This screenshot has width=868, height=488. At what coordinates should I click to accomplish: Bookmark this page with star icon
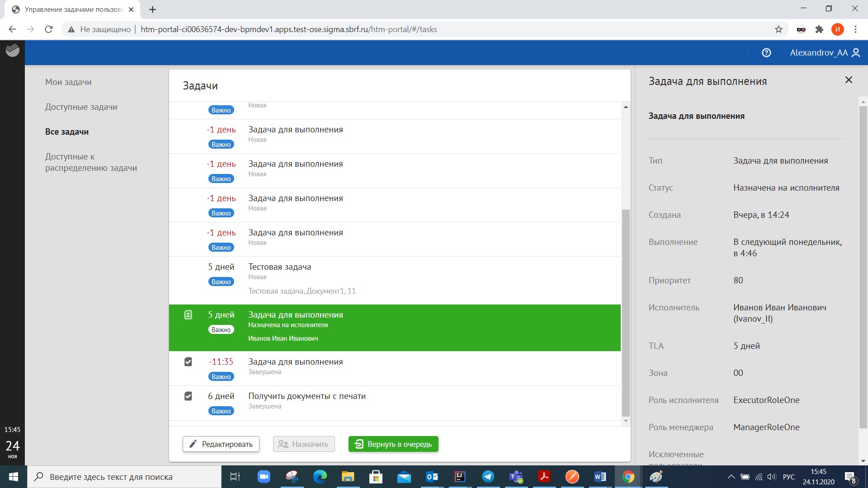(778, 29)
